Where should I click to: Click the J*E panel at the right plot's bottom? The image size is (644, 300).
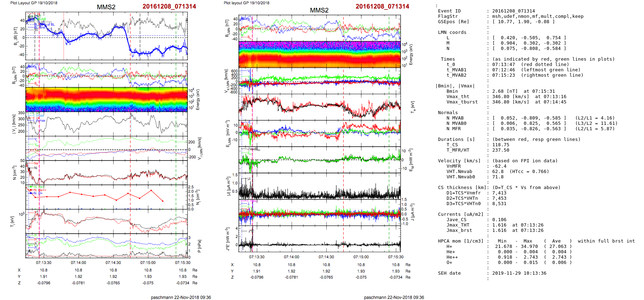coord(320,239)
